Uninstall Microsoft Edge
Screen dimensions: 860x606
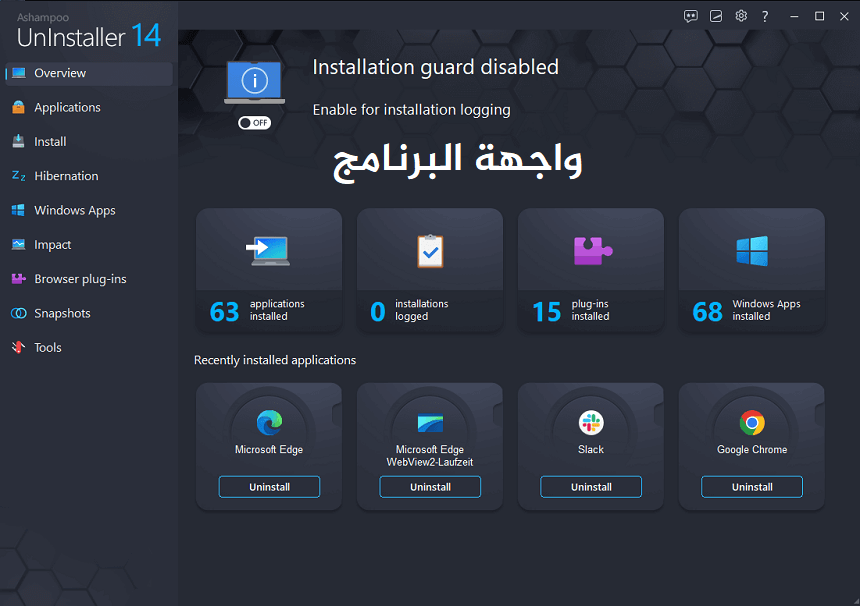[269, 487]
